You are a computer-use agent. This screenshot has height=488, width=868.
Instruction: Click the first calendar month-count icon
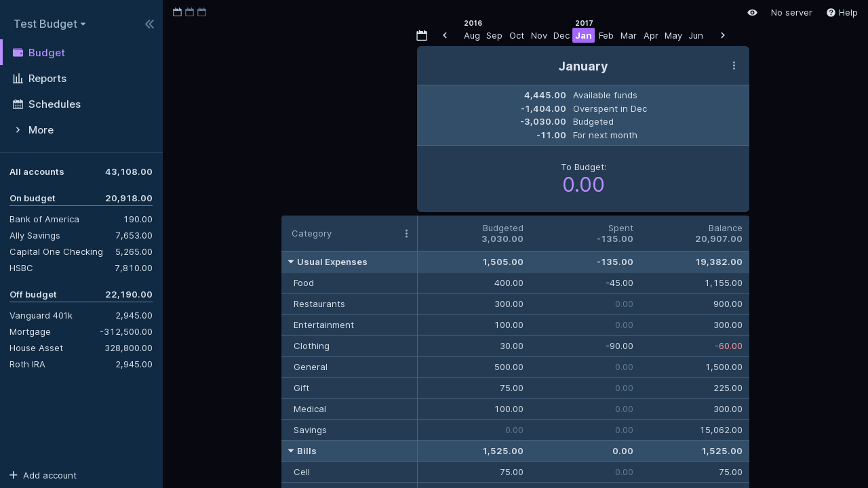click(x=178, y=12)
